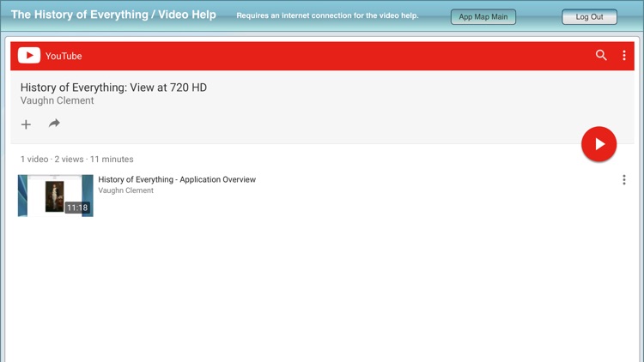This screenshot has width=644, height=362.
Task: Share the playlist using arrow icon
Action: click(54, 124)
